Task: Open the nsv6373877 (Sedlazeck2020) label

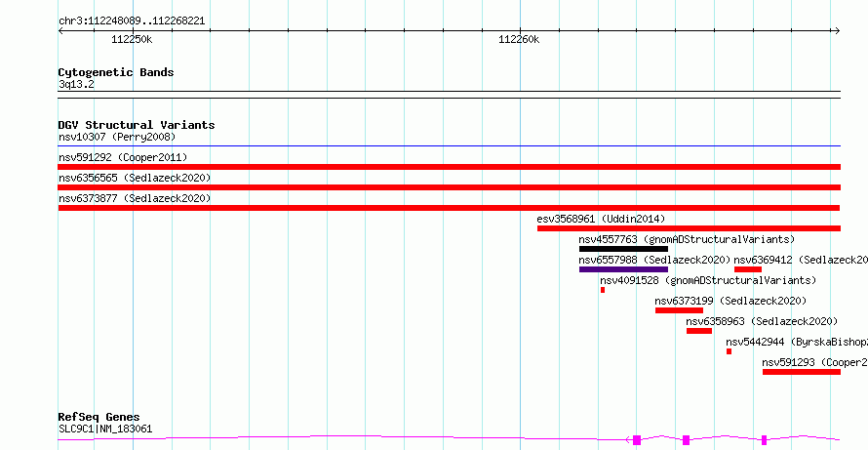Action: pos(135,198)
